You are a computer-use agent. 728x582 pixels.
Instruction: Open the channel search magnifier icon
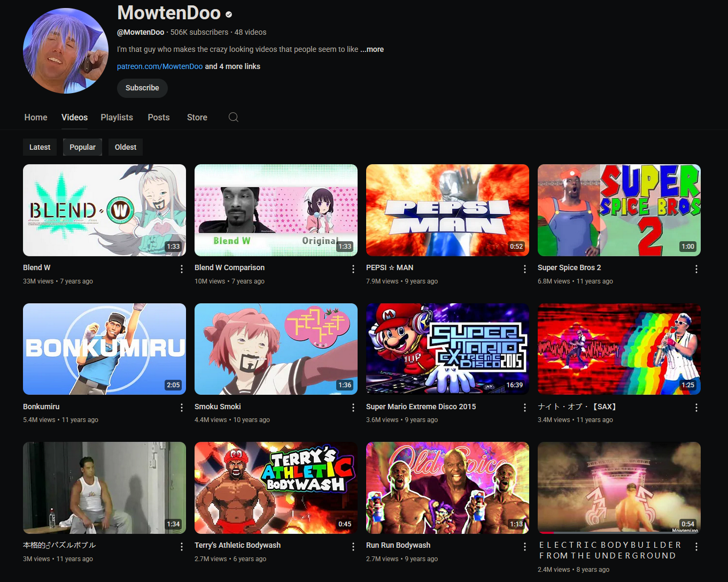[234, 117]
